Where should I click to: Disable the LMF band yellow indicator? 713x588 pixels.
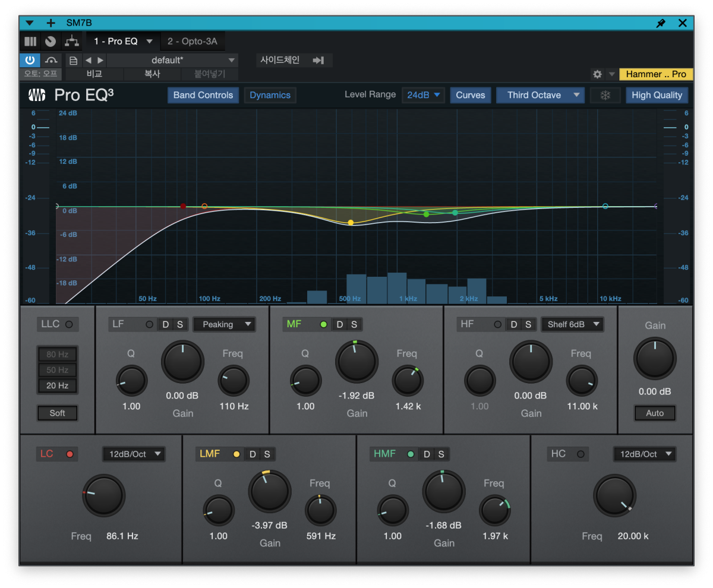(236, 454)
